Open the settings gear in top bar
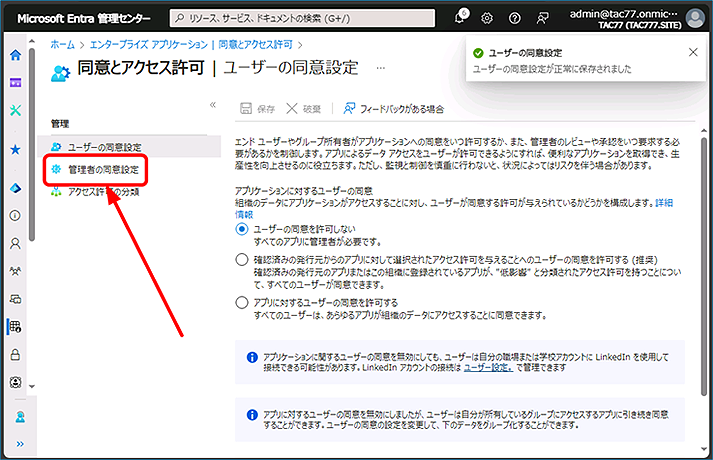This screenshot has width=713, height=460. [x=487, y=18]
